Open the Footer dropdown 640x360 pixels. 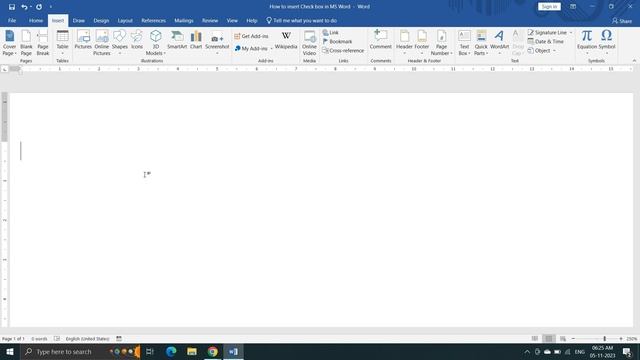tap(422, 42)
